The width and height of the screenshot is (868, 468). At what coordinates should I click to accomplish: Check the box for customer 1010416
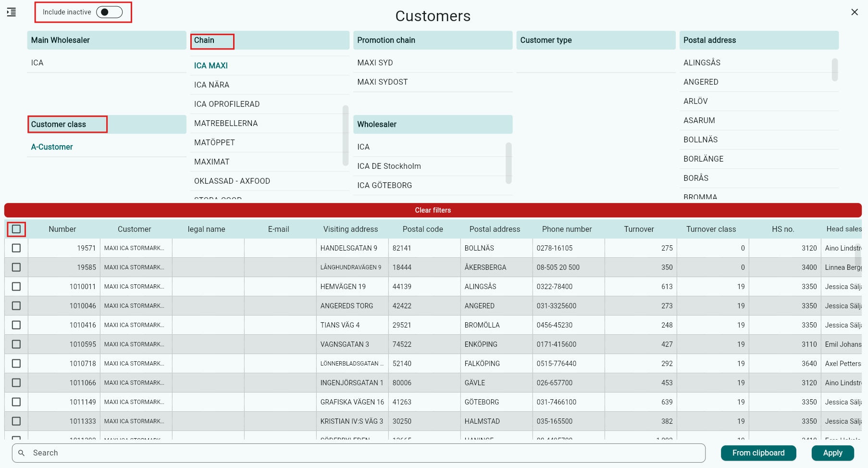click(16, 325)
